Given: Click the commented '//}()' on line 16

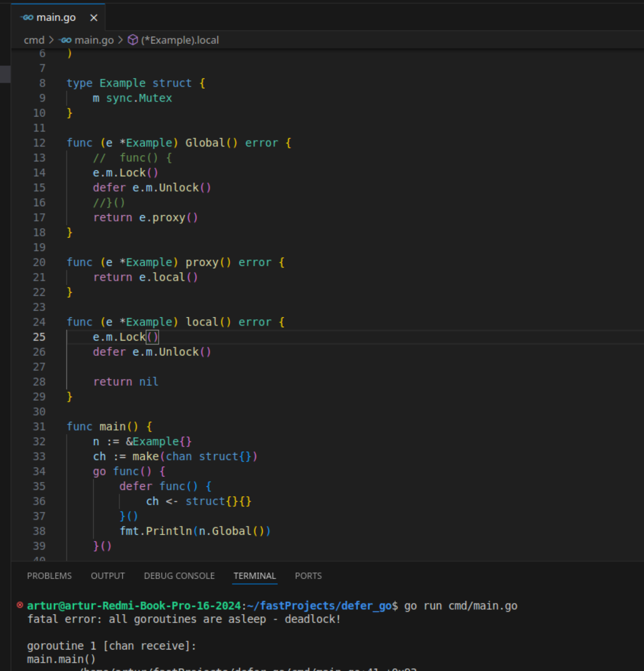Looking at the screenshot, I should (109, 203).
